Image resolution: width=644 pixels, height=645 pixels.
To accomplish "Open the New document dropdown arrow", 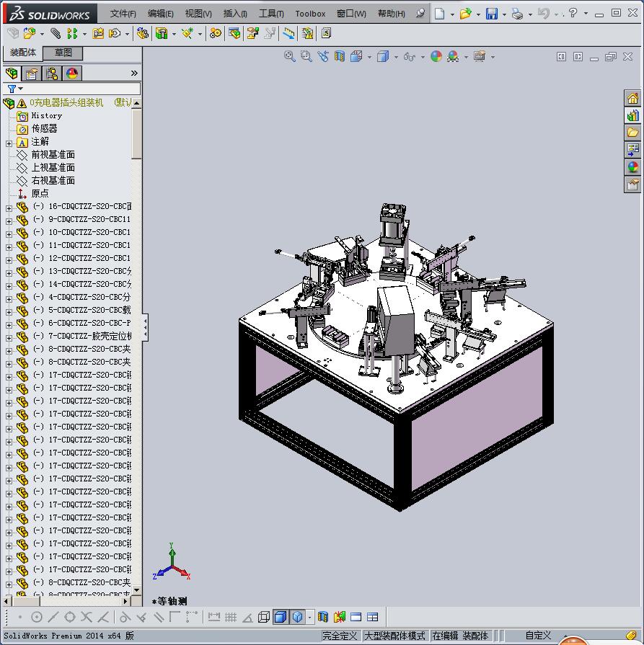I will coord(452,14).
